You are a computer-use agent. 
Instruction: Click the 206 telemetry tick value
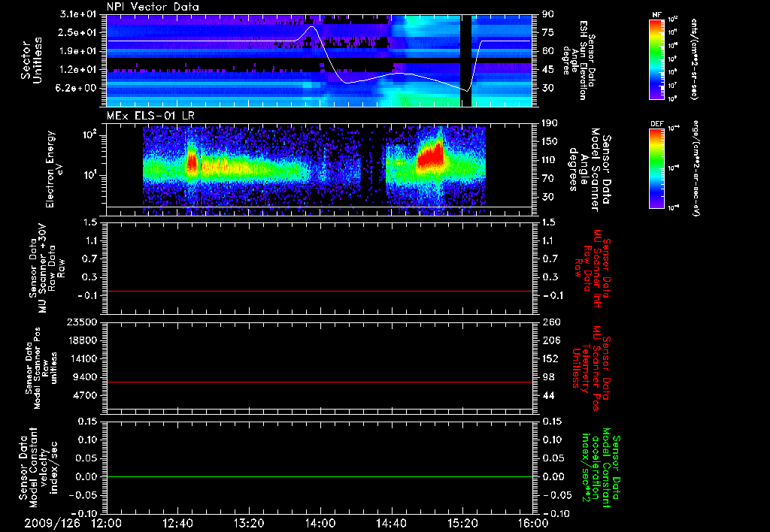[551, 340]
